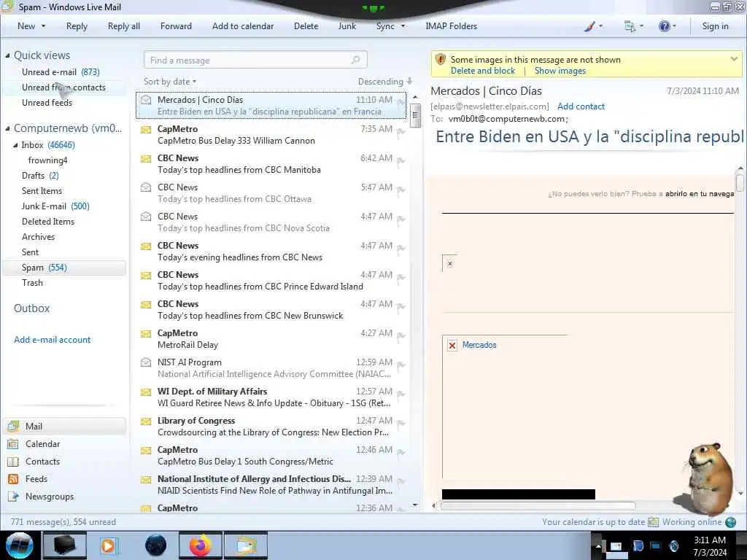Click the Find a message search field
Screen dimensions: 747x560
point(255,60)
